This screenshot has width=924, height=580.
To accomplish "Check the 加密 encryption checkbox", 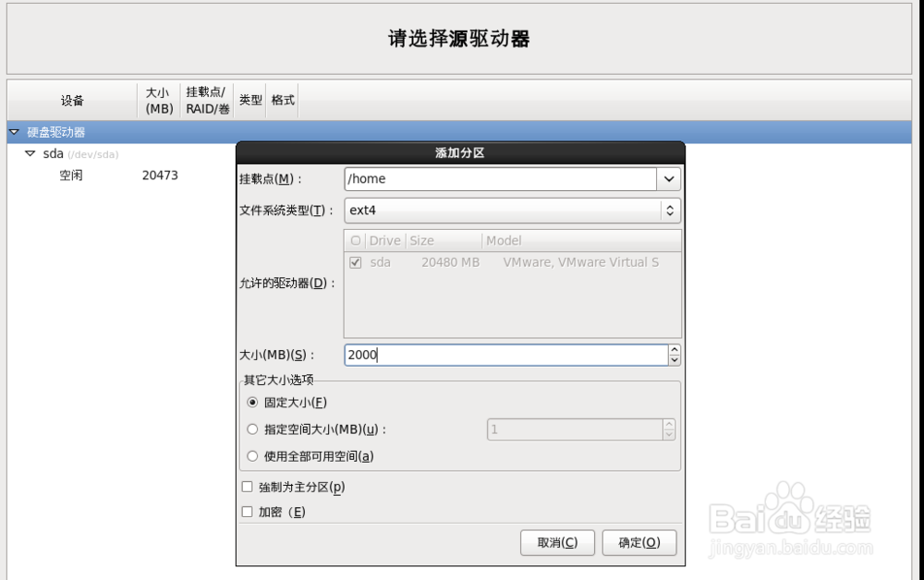I will (247, 511).
